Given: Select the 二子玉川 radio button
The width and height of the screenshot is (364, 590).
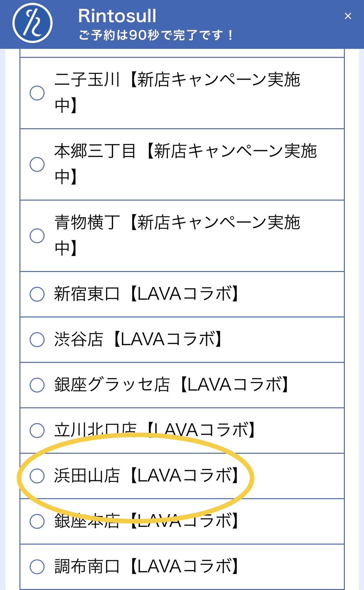Looking at the screenshot, I should point(37,93).
